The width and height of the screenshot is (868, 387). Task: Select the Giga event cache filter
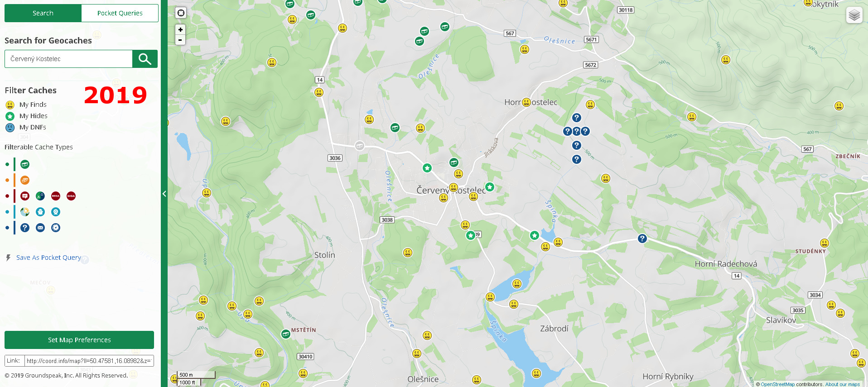tap(71, 196)
